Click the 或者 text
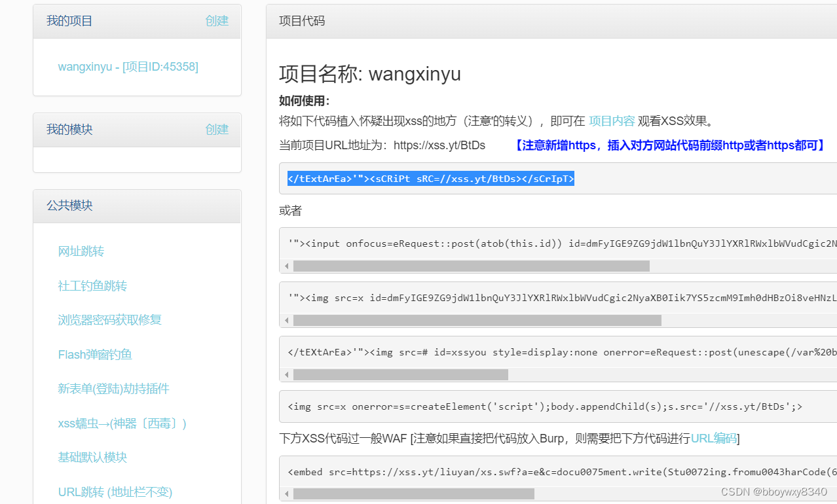This screenshot has width=837, height=504. click(290, 211)
